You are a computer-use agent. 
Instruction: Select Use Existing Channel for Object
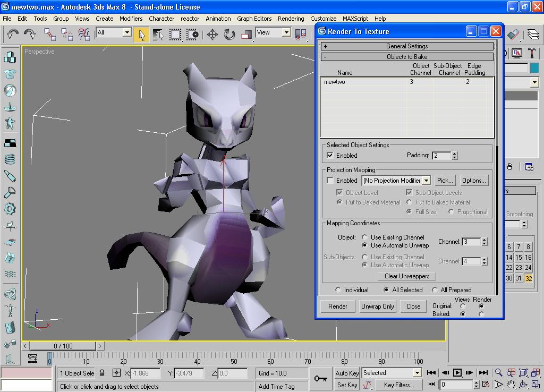[364, 237]
